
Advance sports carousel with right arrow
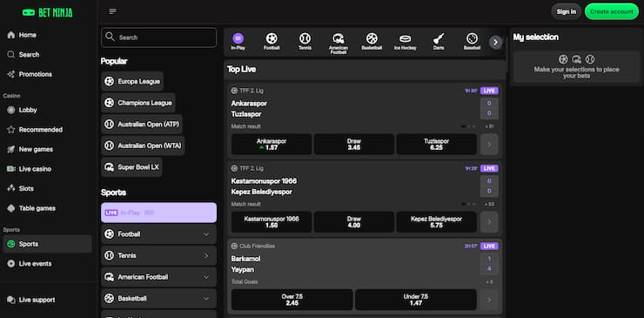click(496, 42)
